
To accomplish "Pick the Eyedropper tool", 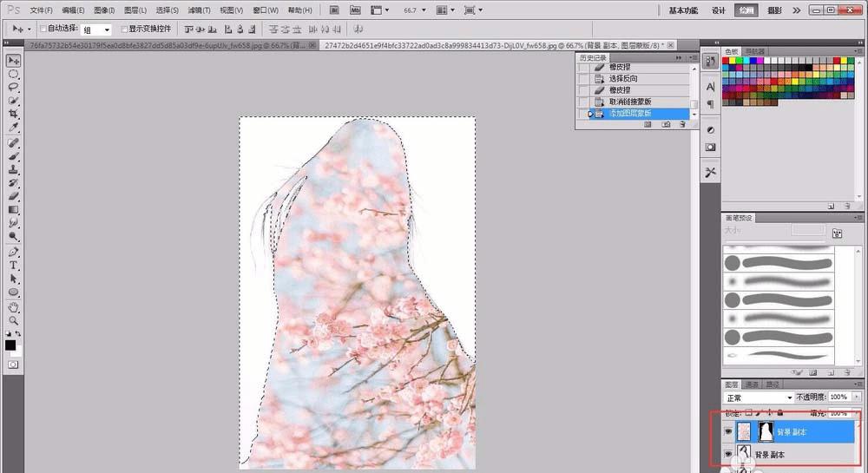I will 14,128.
